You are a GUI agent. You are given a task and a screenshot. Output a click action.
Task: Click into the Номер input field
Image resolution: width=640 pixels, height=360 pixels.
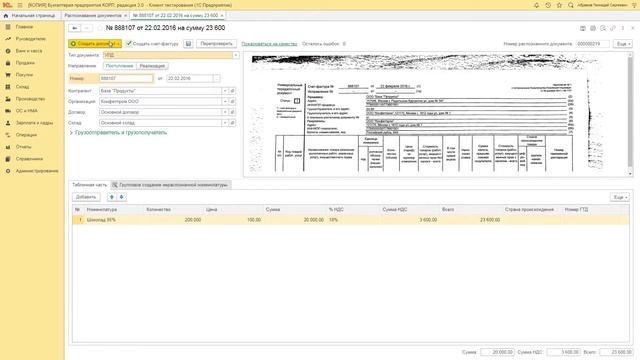(x=126, y=78)
